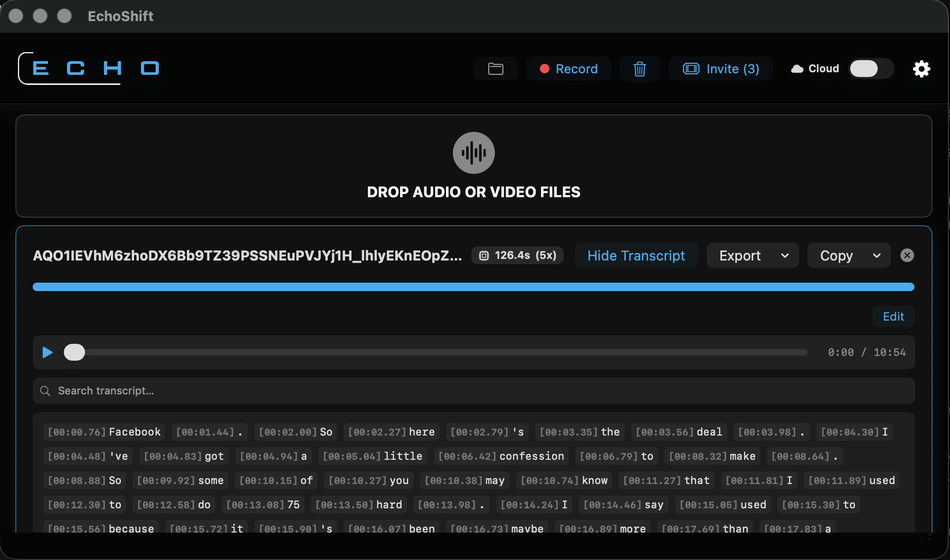Click the word 'do' at 00:12.58
The image size is (950, 560).
(174, 505)
